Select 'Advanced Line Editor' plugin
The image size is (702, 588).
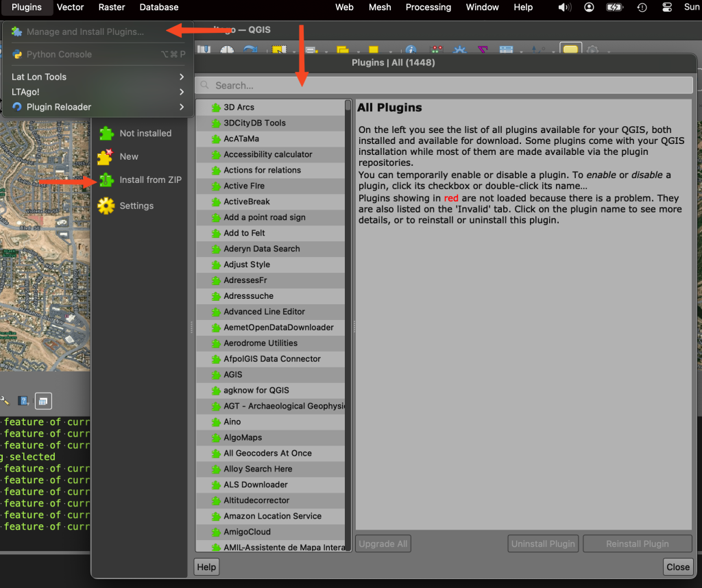click(270, 311)
